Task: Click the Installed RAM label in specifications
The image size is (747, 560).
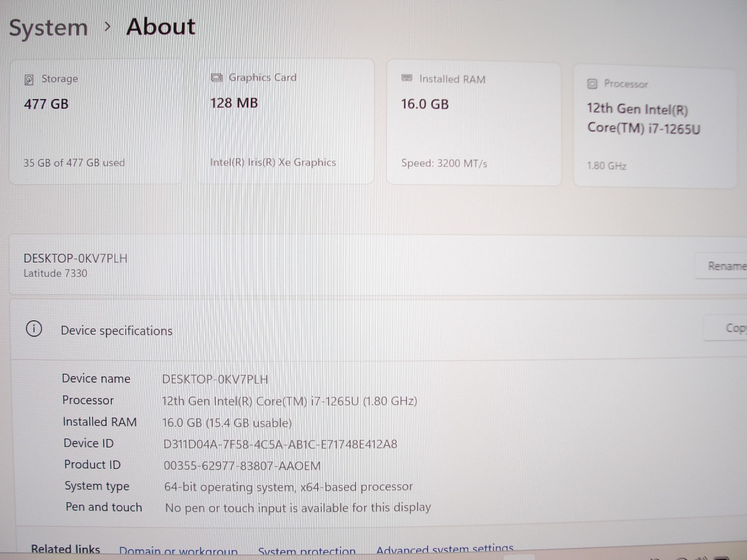Action: (99, 422)
